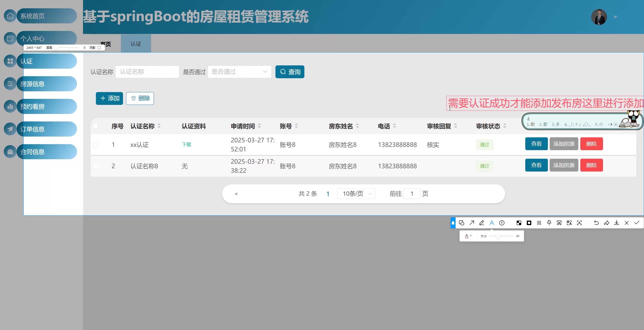Select the pencil drawing tool

point(482,223)
